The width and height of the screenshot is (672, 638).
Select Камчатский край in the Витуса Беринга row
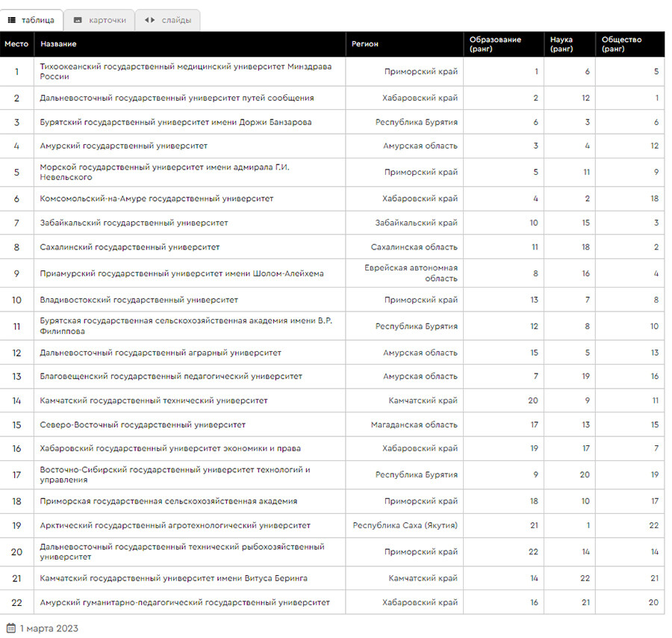[423, 578]
